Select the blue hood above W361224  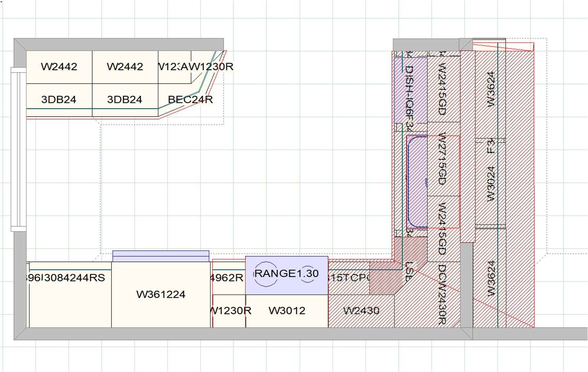161,256
